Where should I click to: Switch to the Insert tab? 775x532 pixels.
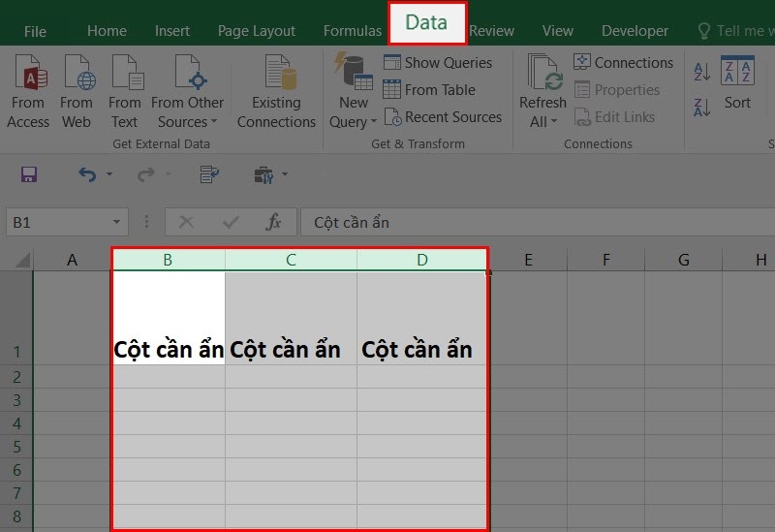click(172, 31)
